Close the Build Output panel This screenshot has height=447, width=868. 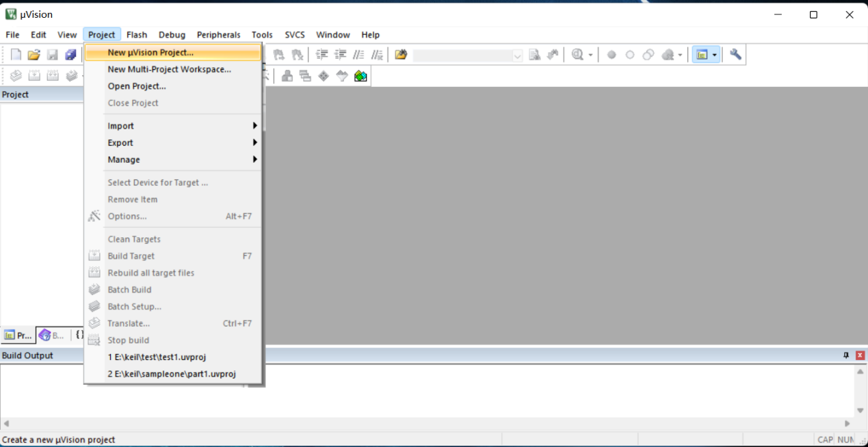(860, 355)
